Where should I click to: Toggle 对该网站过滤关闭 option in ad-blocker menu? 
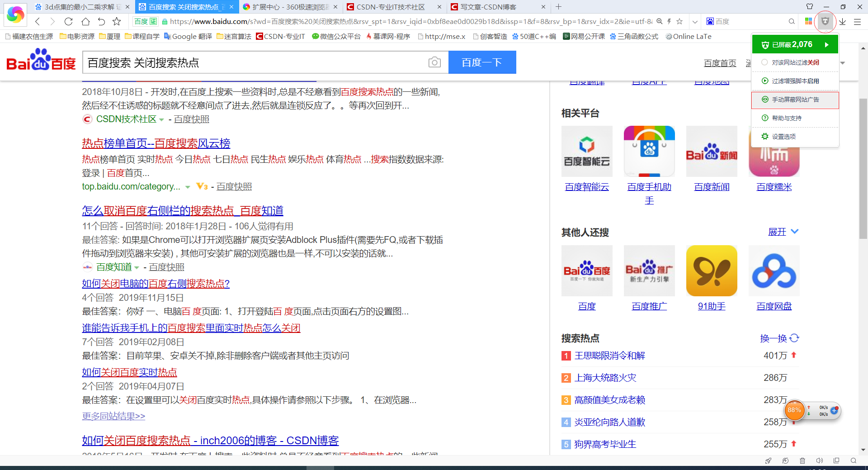click(795, 62)
